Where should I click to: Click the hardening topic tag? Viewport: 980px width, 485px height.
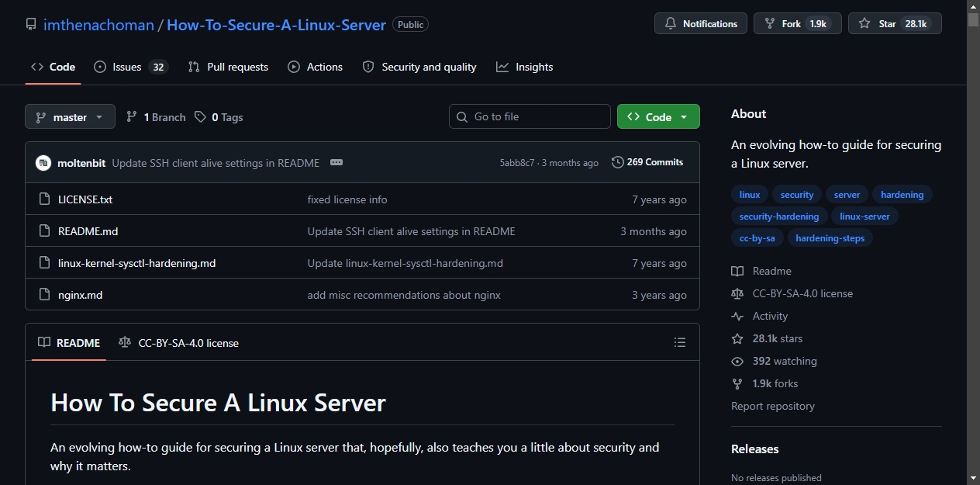902,195
